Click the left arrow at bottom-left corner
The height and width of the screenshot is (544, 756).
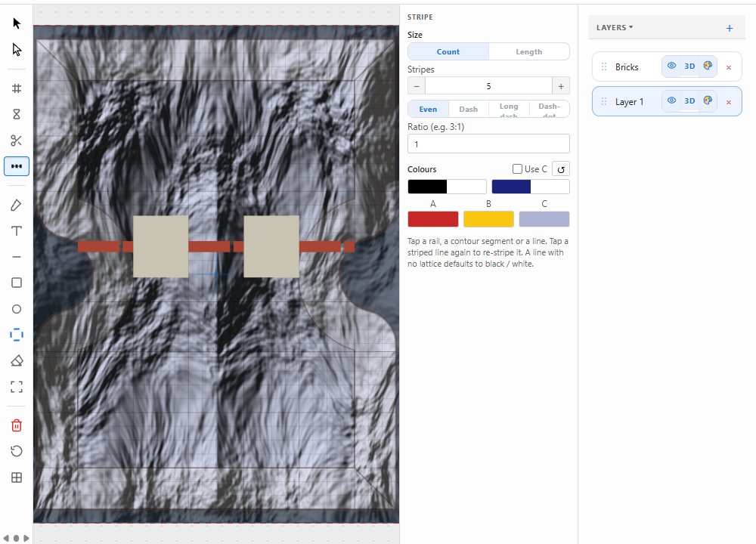[6, 538]
